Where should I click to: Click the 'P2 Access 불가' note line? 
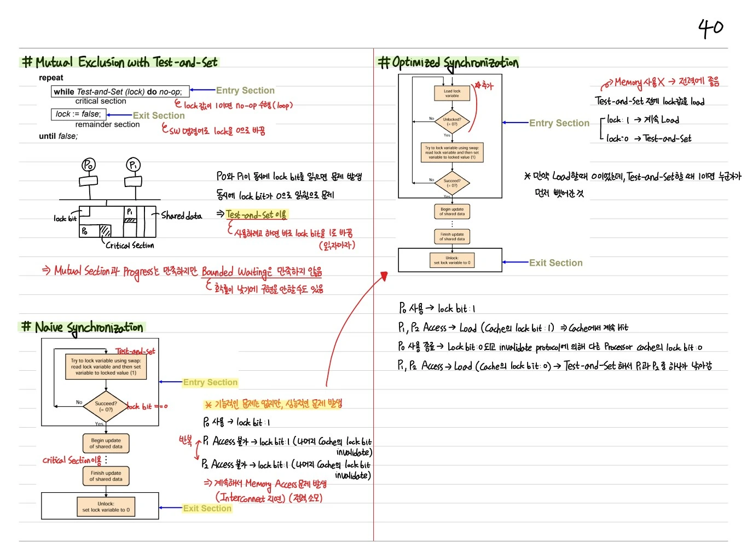(286, 470)
